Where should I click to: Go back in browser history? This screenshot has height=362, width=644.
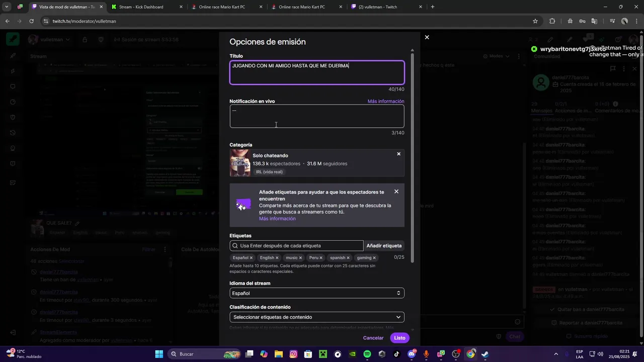[x=8, y=21]
